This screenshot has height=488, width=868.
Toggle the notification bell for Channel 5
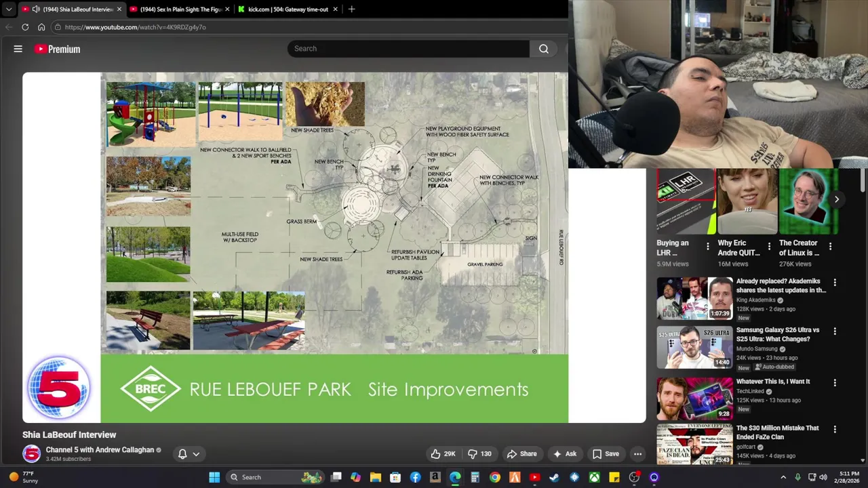[182, 454]
